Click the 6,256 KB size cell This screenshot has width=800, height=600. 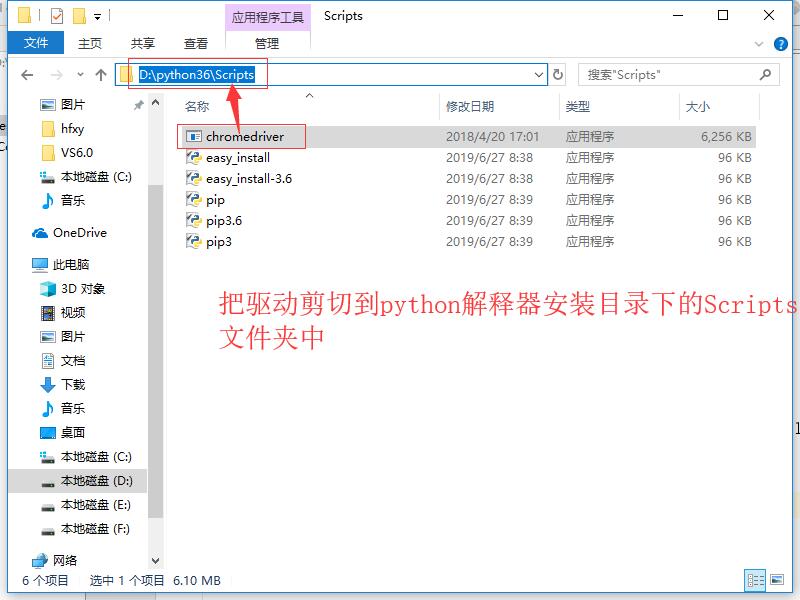[726, 137]
